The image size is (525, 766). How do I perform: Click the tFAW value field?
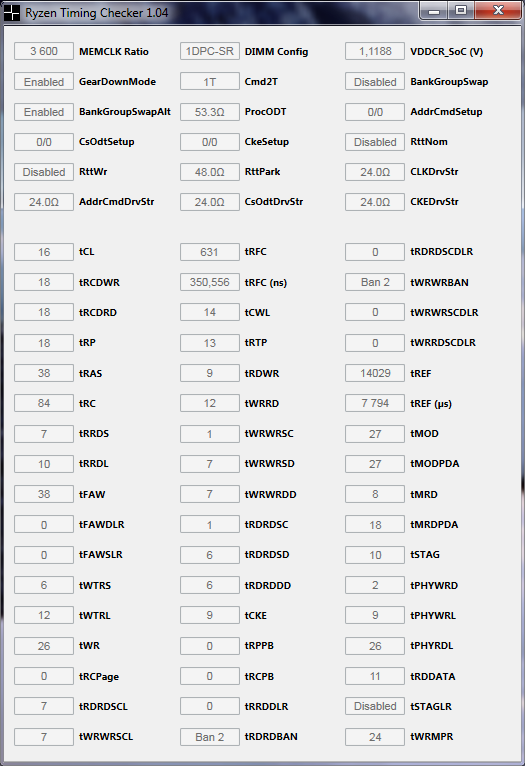44,494
